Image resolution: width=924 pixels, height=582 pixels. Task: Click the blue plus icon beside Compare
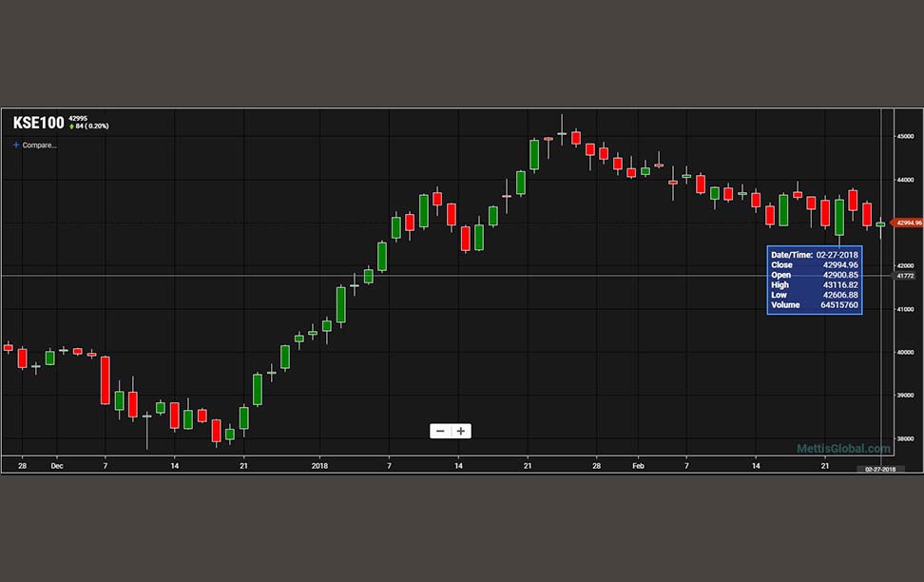(x=16, y=145)
